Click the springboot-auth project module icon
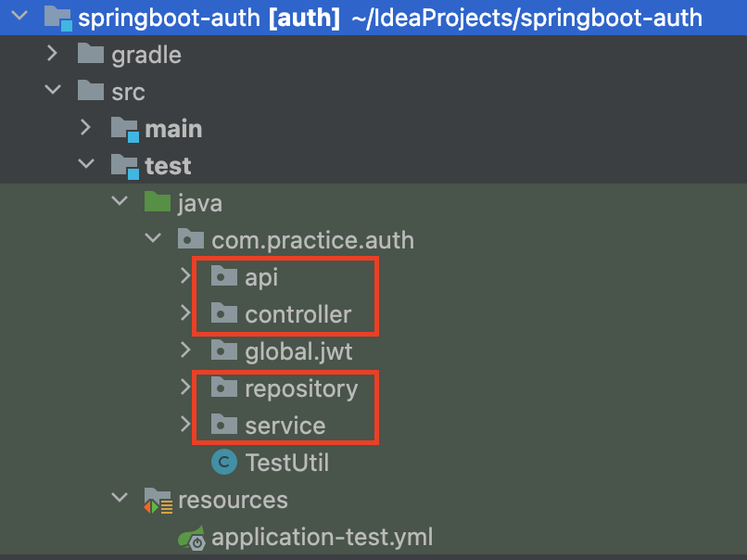The image size is (747, 560). pos(58,19)
